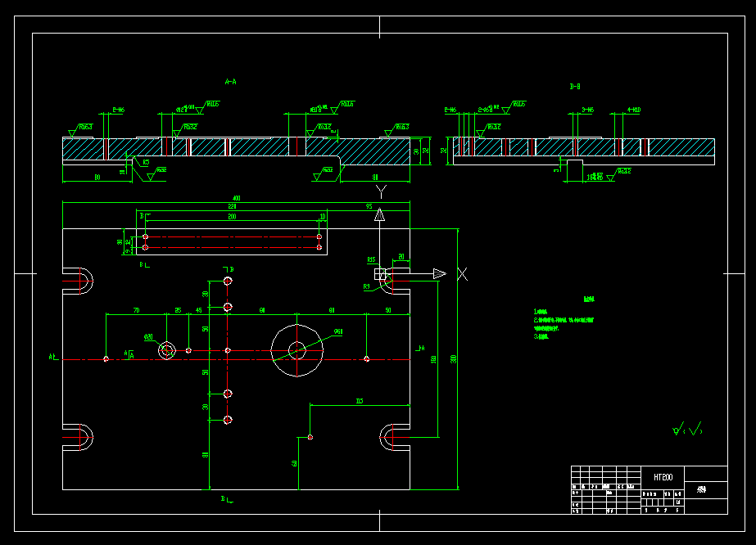Pick the 95 horizontal dimension text
The image size is (756, 545).
(369, 206)
